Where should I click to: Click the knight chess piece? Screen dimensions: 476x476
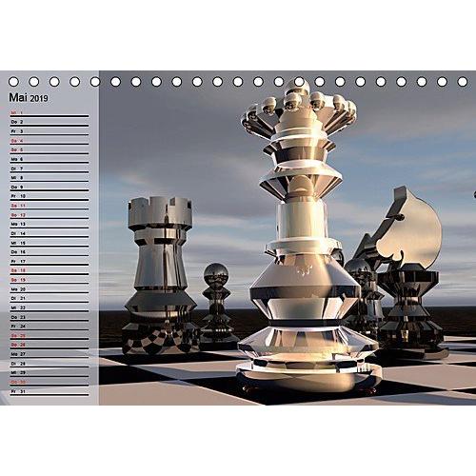(x=409, y=273)
